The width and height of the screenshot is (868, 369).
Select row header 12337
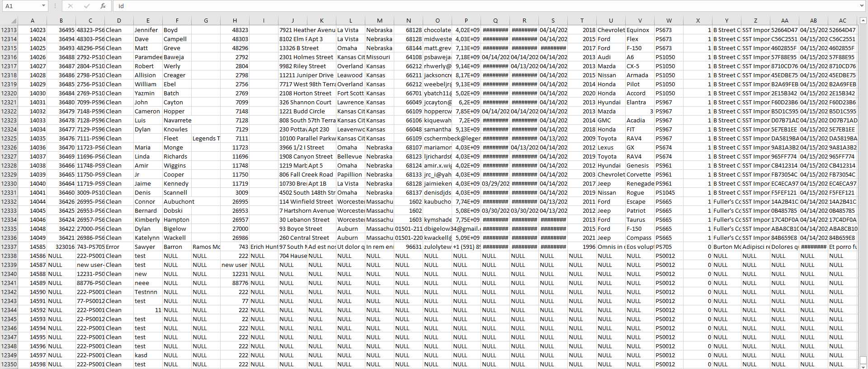[9, 247]
